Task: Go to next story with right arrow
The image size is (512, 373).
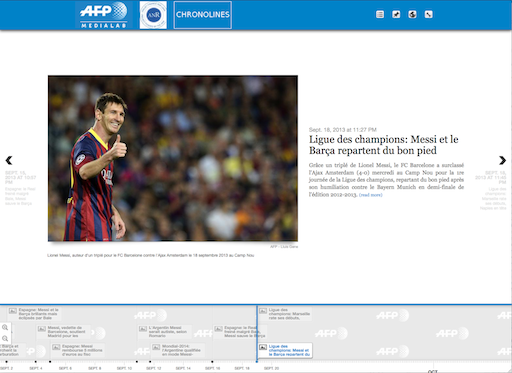Action: (x=502, y=160)
